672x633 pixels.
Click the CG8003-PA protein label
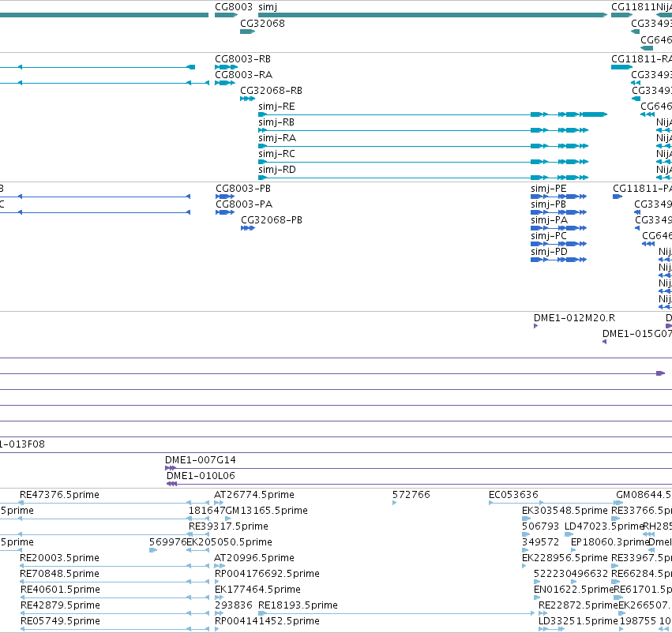(x=244, y=204)
